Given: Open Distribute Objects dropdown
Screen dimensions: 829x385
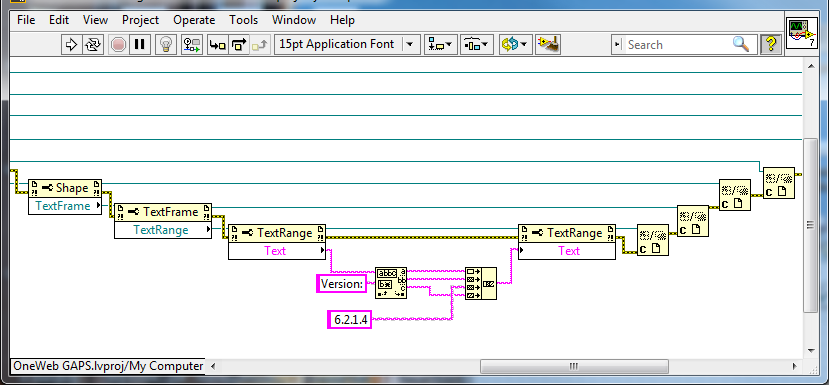Looking at the screenshot, I should click(x=477, y=44).
